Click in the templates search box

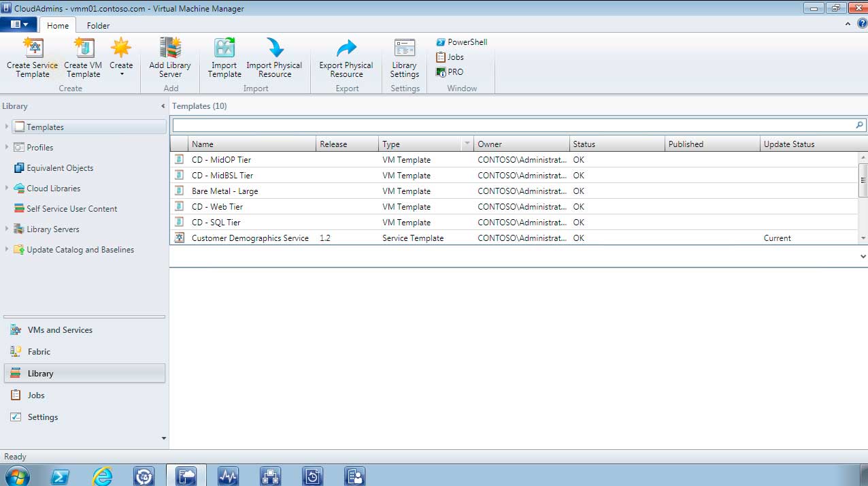(x=513, y=125)
